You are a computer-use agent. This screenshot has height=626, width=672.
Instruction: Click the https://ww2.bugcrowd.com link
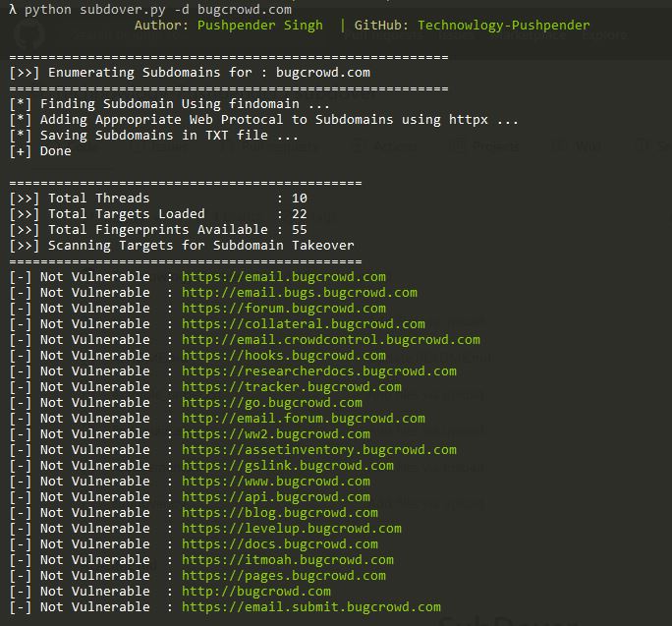275,434
